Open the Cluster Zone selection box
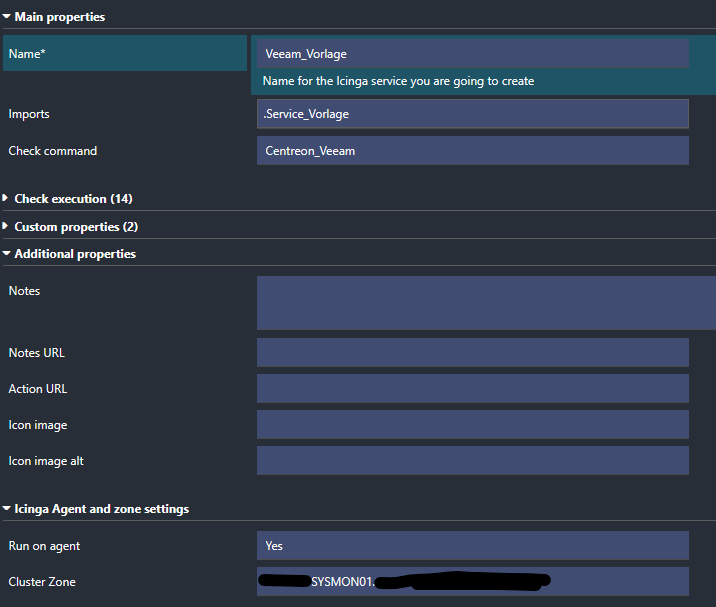The image size is (716, 607). point(472,582)
